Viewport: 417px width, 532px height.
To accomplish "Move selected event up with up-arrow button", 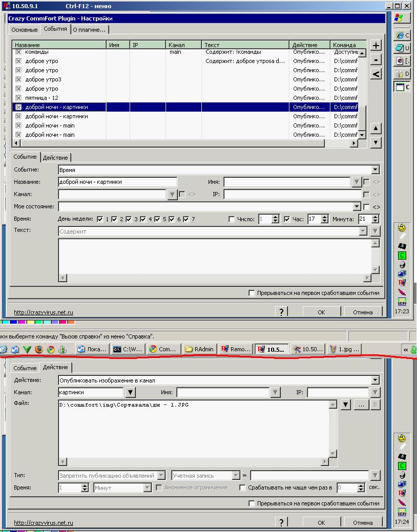I will (x=376, y=129).
